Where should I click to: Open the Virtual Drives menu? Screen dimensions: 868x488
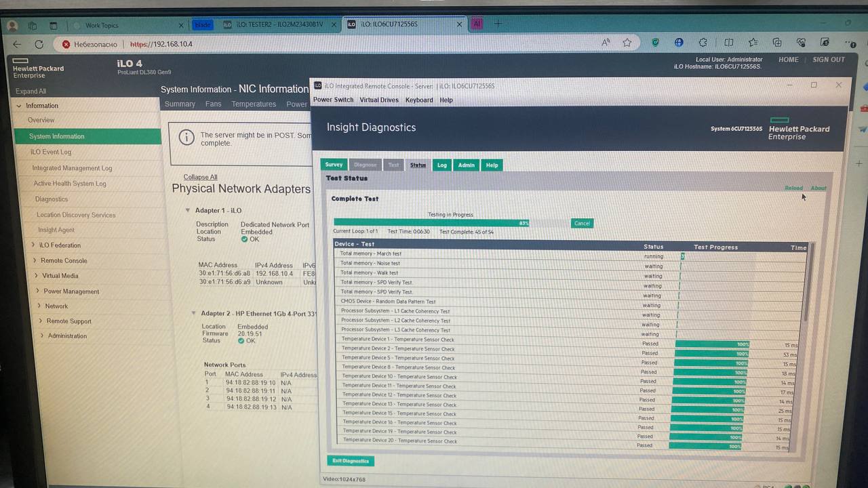[x=379, y=100]
